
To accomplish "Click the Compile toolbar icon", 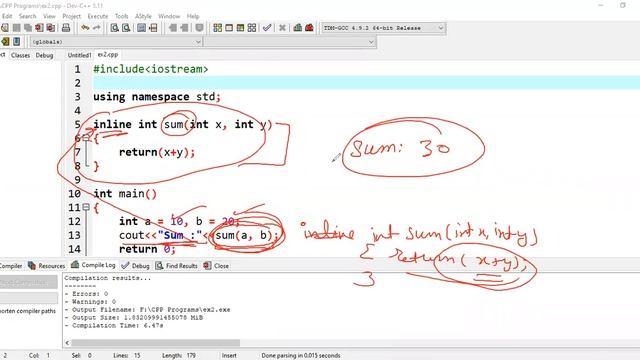I will pos(218,28).
